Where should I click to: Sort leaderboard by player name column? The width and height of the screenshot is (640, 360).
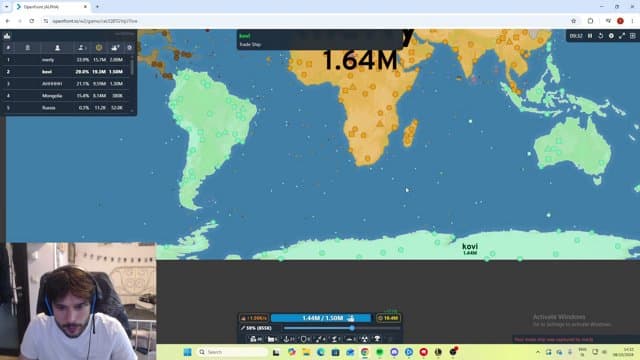(x=57, y=48)
